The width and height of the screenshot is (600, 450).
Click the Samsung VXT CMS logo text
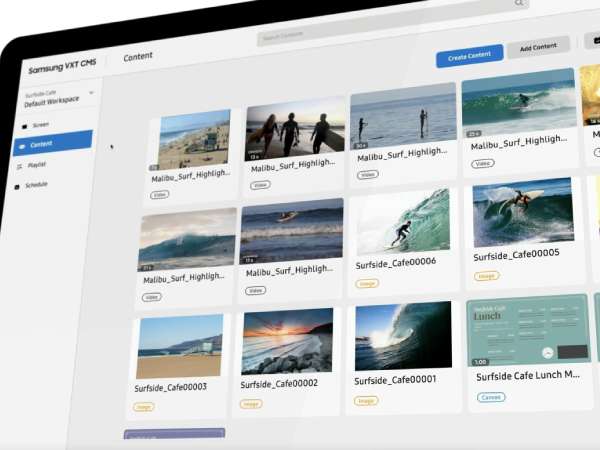[62, 66]
